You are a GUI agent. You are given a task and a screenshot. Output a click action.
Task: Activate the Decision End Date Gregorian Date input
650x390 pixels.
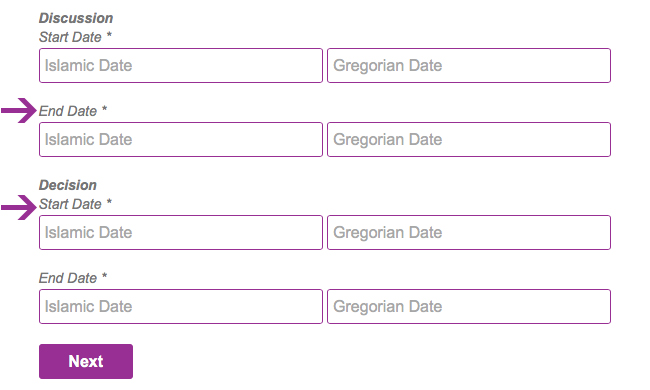pyautogui.click(x=469, y=307)
